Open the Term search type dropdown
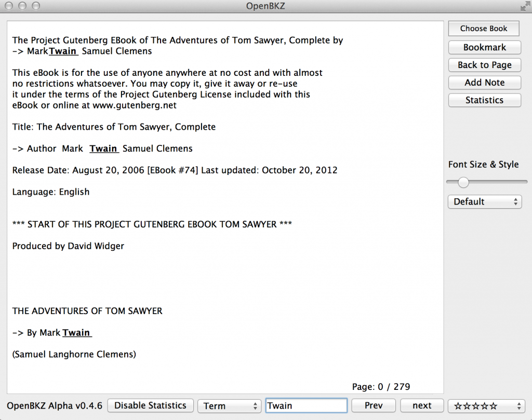The width and height of the screenshot is (532, 420). [229, 406]
